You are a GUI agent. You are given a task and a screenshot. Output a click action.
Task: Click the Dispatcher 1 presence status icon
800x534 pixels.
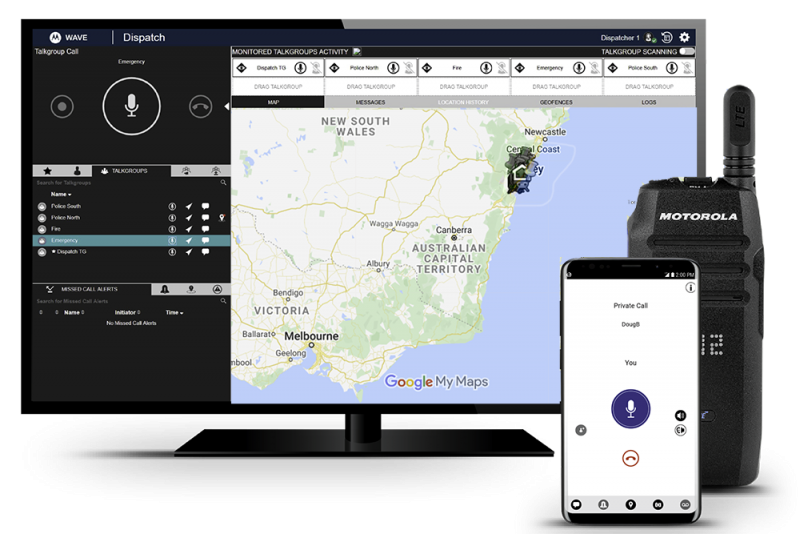[x=650, y=37]
